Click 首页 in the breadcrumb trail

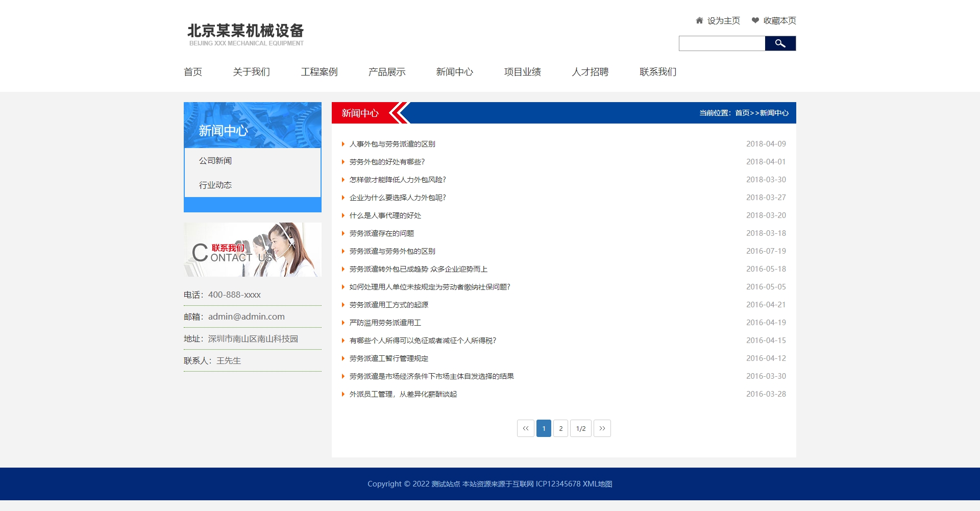coord(742,113)
